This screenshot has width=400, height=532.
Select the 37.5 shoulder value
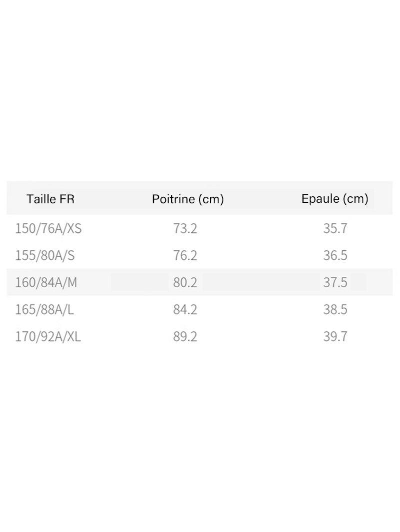pos(335,282)
